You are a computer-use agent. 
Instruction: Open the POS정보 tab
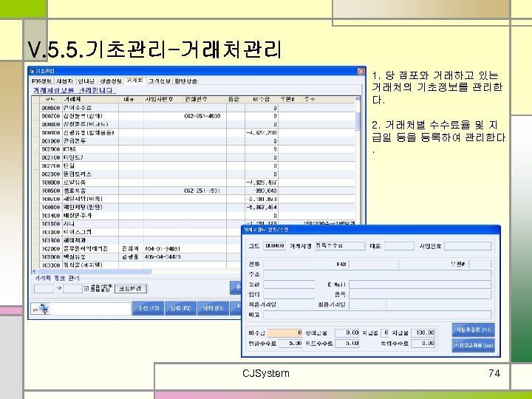pyautogui.click(x=41, y=81)
